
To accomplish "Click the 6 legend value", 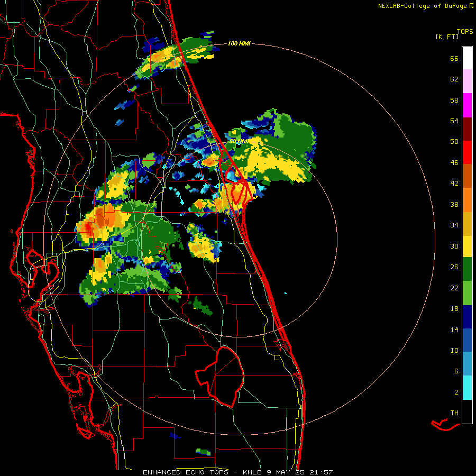I will [x=456, y=371].
